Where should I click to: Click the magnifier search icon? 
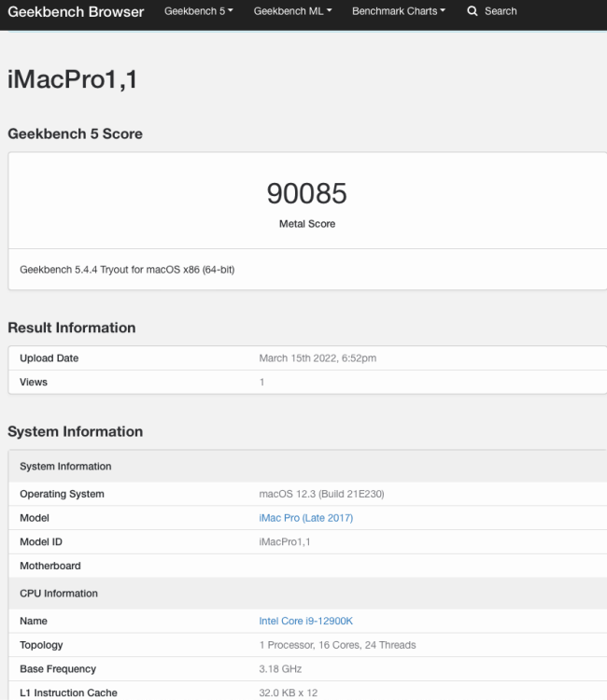pyautogui.click(x=473, y=11)
